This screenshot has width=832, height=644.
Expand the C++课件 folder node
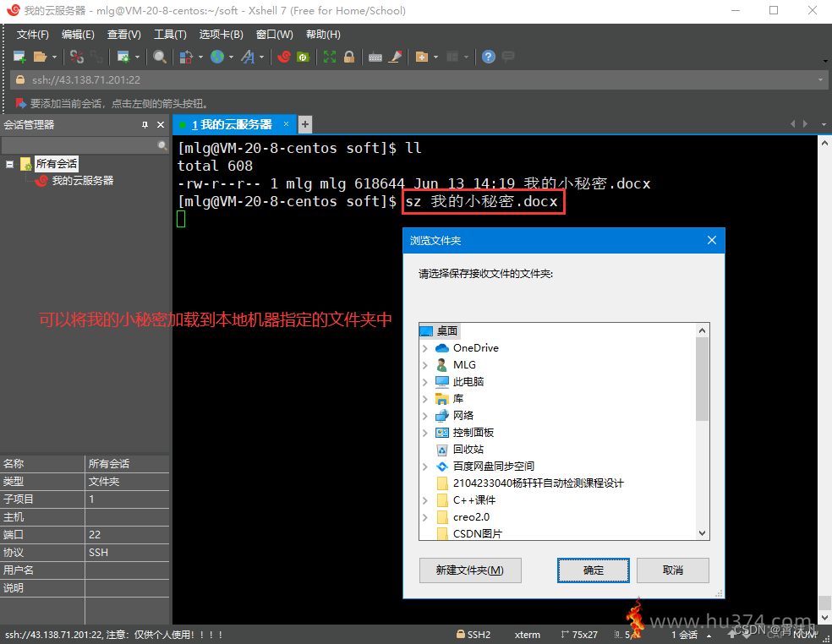pos(425,500)
